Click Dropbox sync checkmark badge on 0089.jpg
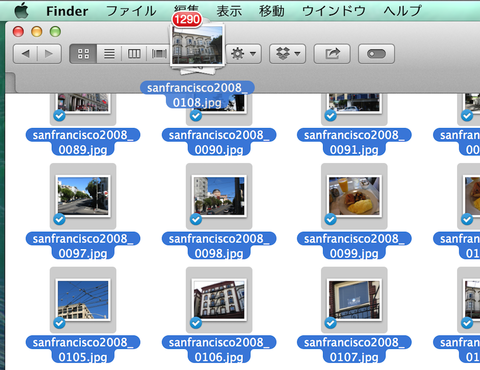This screenshot has width=480, height=370. pyautogui.click(x=59, y=116)
